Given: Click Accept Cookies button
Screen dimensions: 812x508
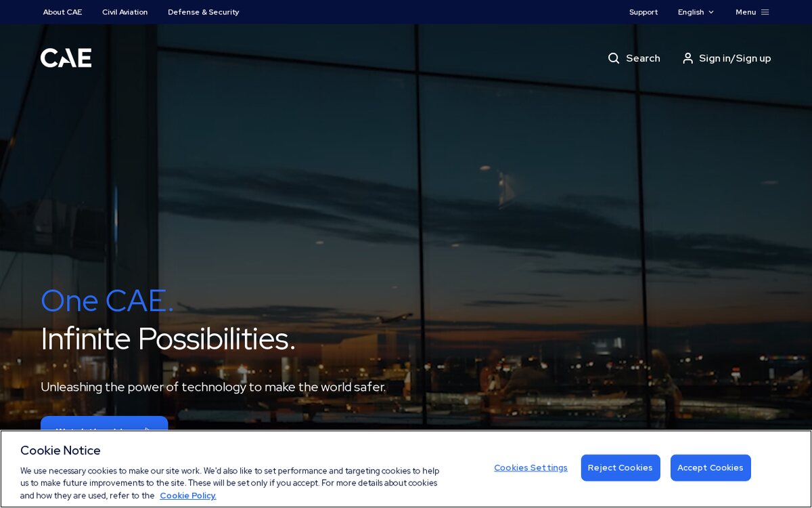Looking at the screenshot, I should (x=710, y=468).
